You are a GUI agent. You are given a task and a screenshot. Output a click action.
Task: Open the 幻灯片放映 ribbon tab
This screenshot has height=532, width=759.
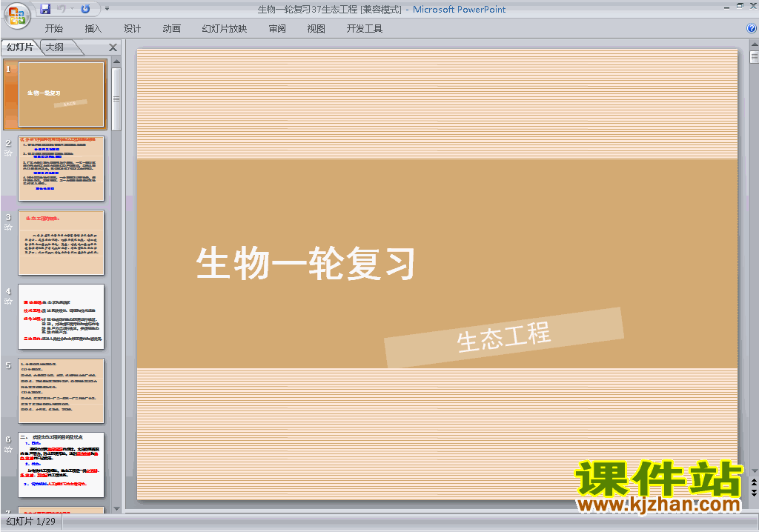224,29
